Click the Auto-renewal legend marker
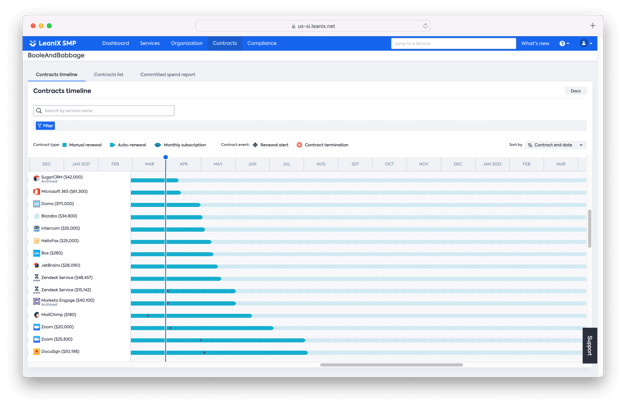The width and height of the screenshot is (626, 407). [x=113, y=145]
